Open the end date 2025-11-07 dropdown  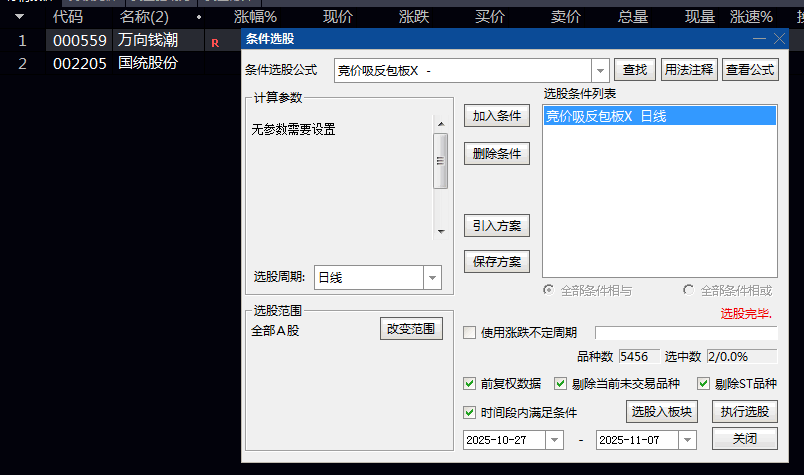click(687, 440)
